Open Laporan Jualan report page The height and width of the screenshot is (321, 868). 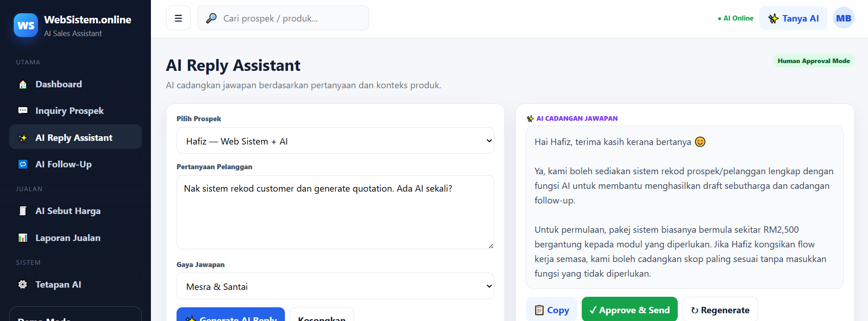[x=75, y=238]
